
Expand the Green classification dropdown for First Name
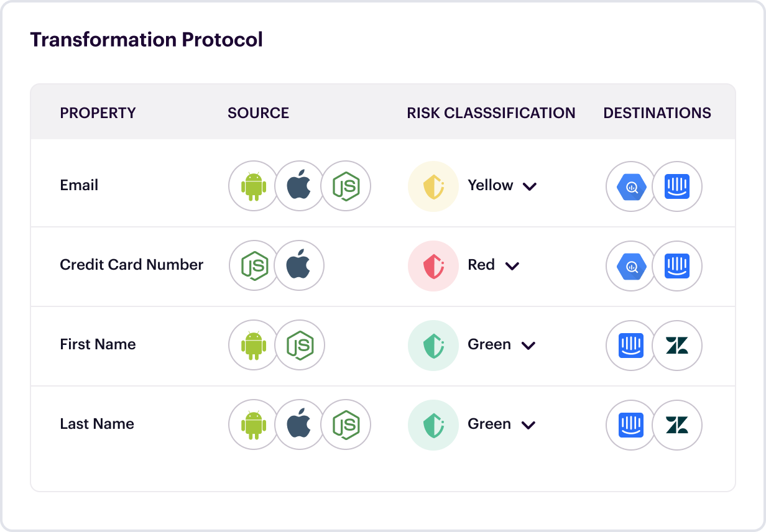point(529,345)
